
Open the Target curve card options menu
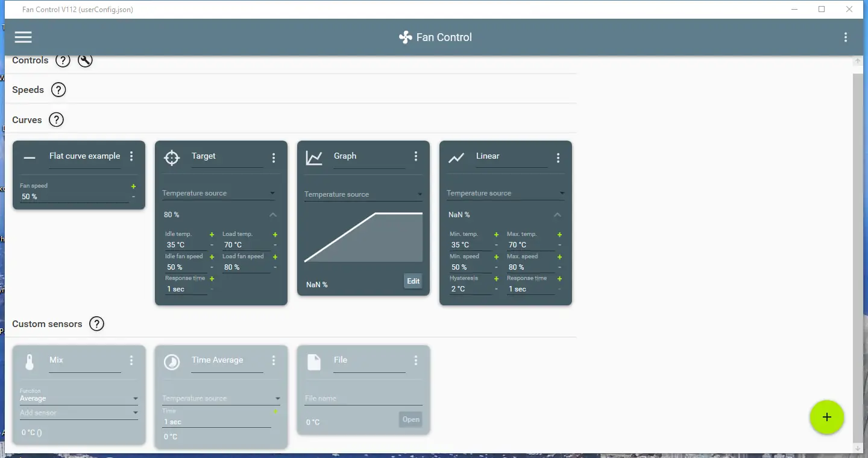274,157
